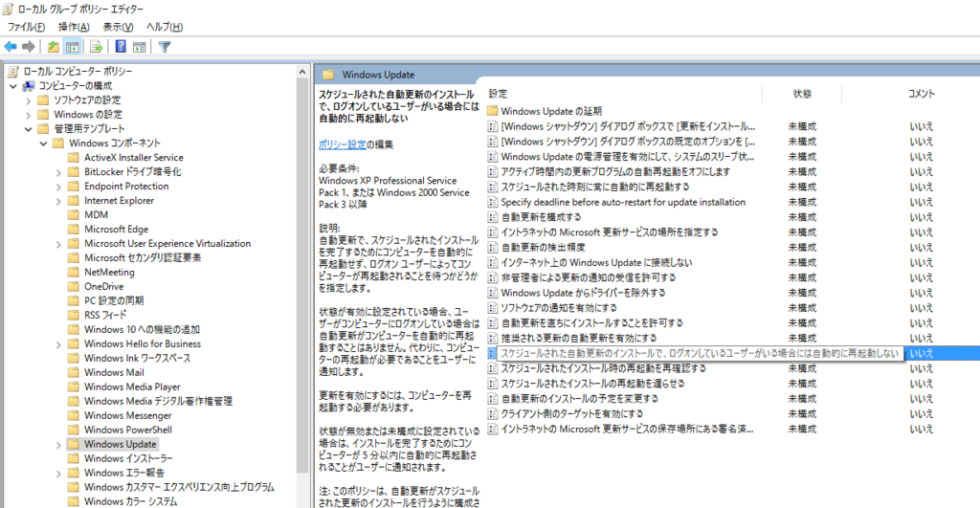
Task: Expand the Microsoft User Experience Virtualization node
Action: pos(58,244)
